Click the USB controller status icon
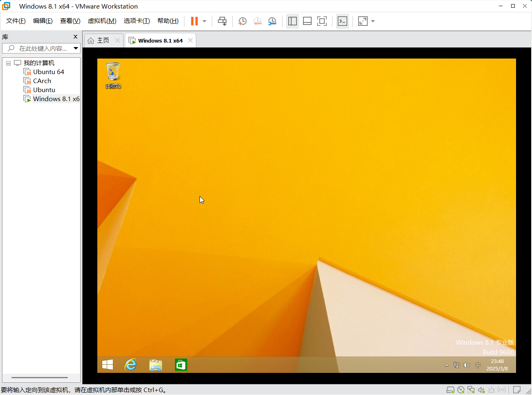 (x=492, y=390)
